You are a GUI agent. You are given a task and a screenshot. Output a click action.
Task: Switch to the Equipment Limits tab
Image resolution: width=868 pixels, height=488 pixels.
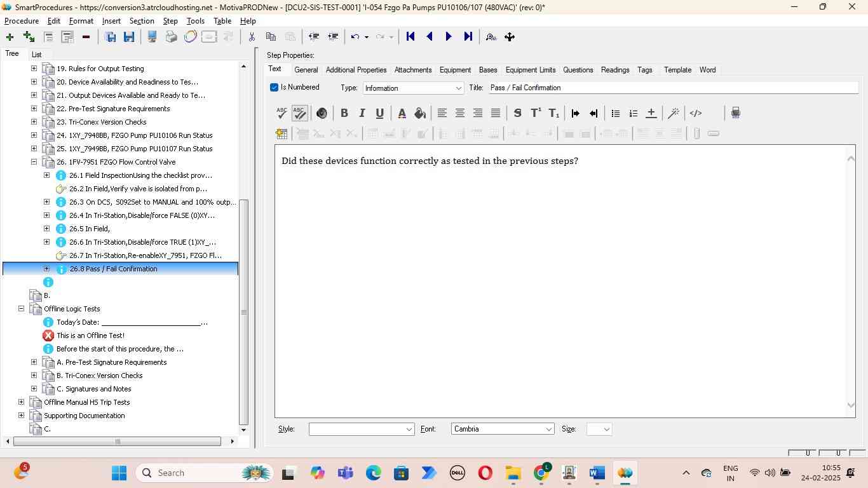coord(530,70)
